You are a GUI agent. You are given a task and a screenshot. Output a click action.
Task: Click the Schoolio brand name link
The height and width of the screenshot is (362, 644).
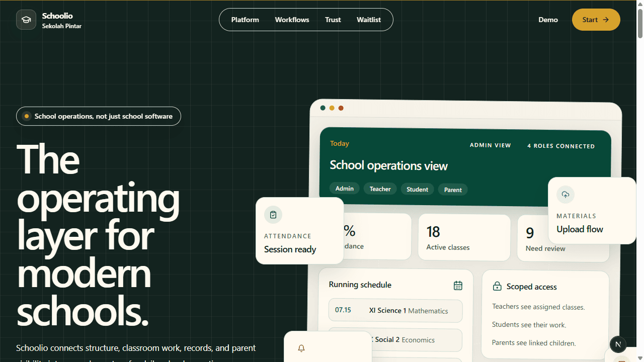tap(57, 16)
